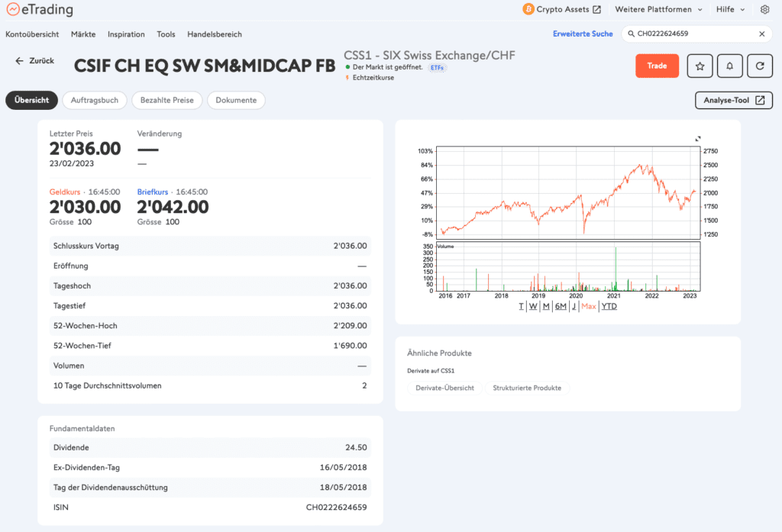This screenshot has height=532, width=782.
Task: Open the Kontoübersicht menu
Action: tap(32, 34)
